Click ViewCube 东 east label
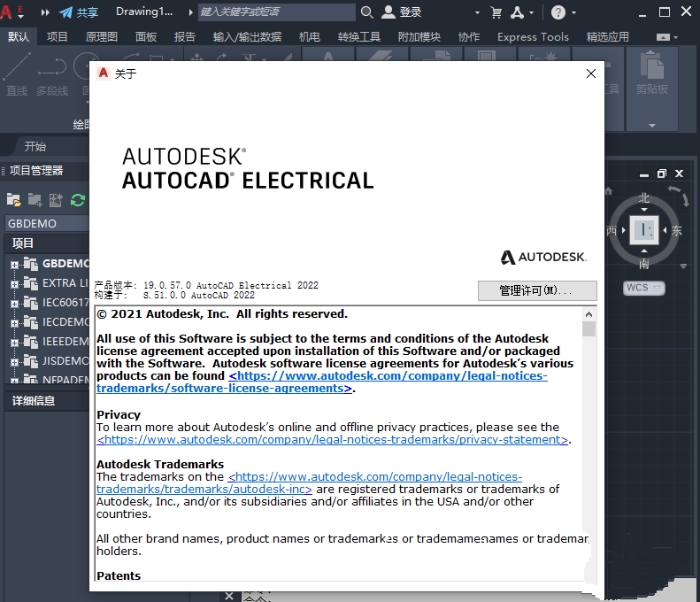This screenshot has width=700, height=602. tap(676, 230)
